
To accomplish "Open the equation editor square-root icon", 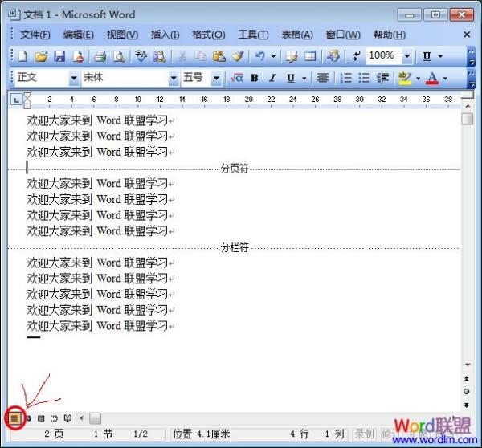I will pyautogui.click(x=237, y=78).
